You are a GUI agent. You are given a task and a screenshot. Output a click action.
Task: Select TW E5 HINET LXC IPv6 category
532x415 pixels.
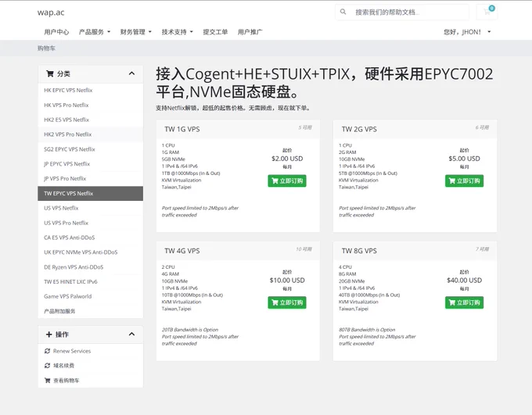pyautogui.click(x=90, y=281)
